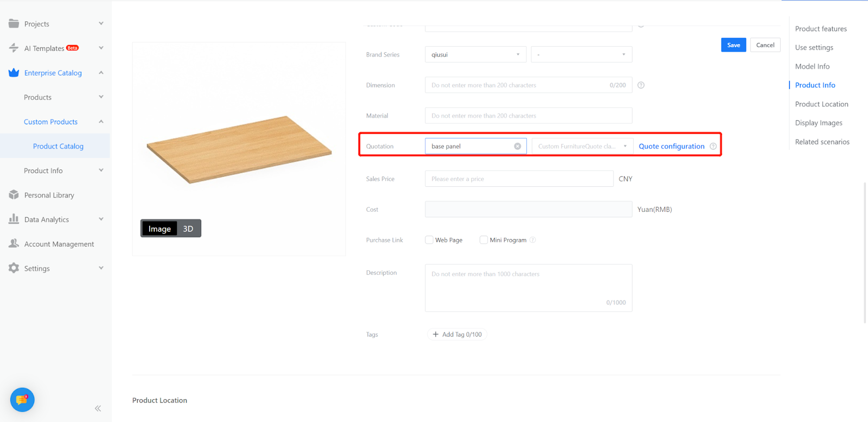868x422 pixels.
Task: Open the Quote configuration link
Action: [x=672, y=146]
